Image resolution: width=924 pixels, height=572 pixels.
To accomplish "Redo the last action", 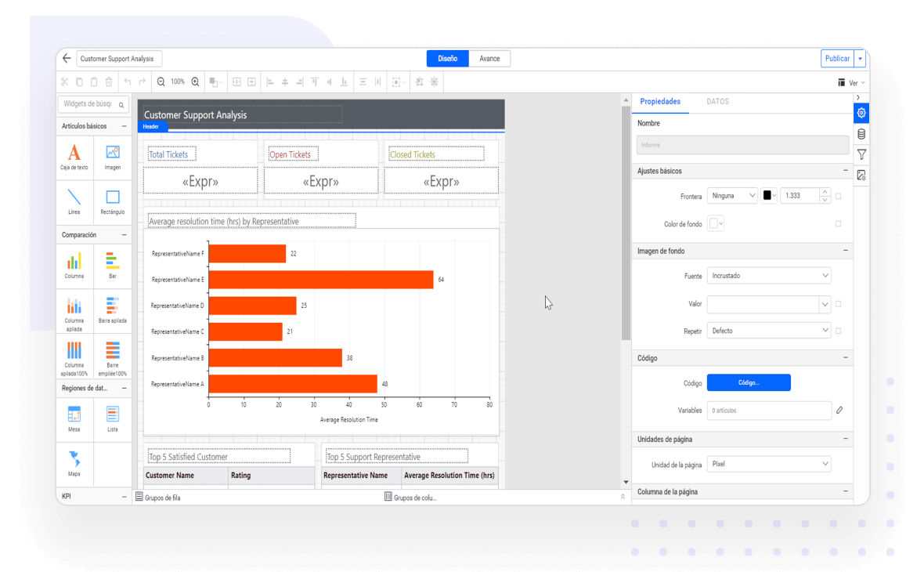I will [x=142, y=82].
